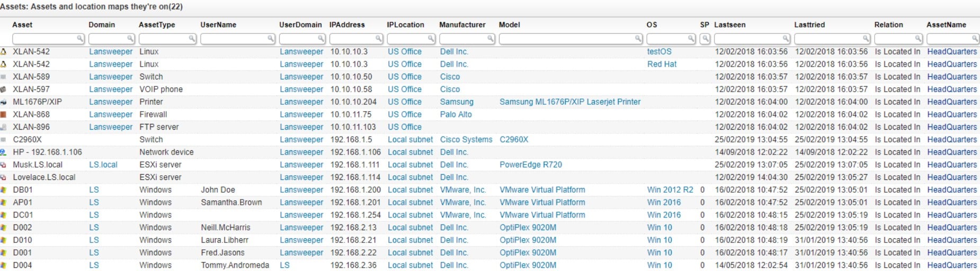The width and height of the screenshot is (980, 271).
Task: Click the magnifier icon in the IPAddress filter box
Action: [379, 39]
